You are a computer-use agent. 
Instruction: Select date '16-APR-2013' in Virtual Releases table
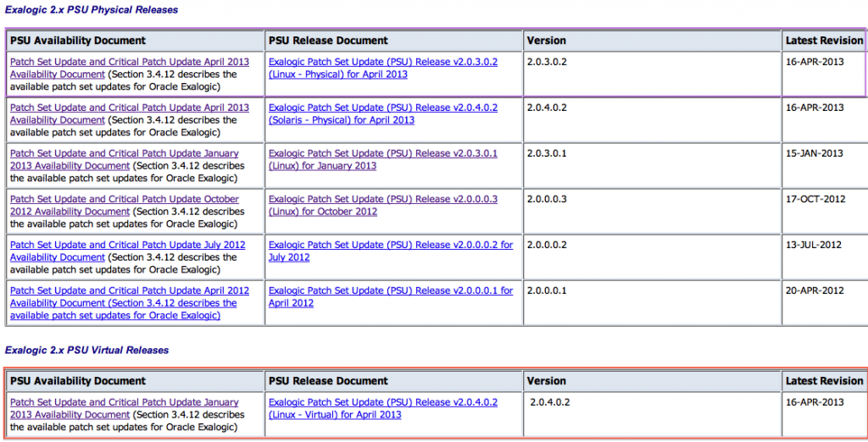(815, 402)
